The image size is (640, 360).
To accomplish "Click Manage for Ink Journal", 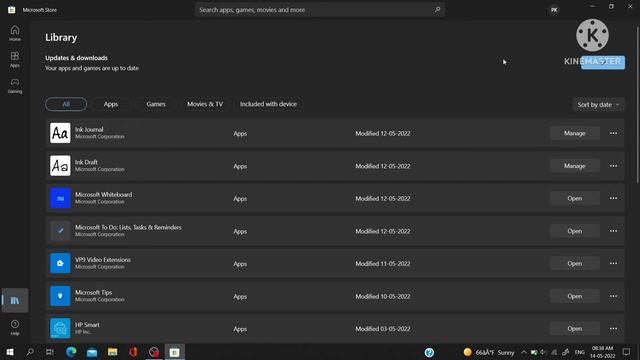I will point(574,133).
